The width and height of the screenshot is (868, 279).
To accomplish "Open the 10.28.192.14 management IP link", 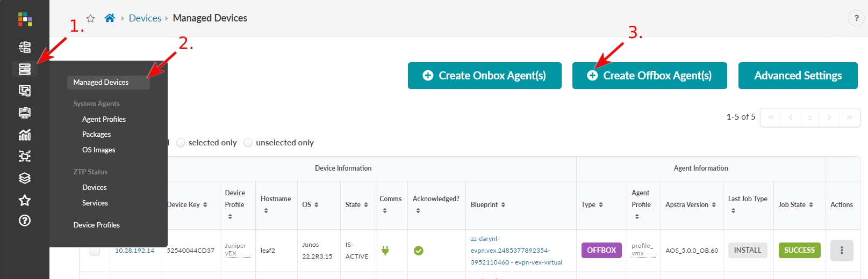I will (134, 251).
